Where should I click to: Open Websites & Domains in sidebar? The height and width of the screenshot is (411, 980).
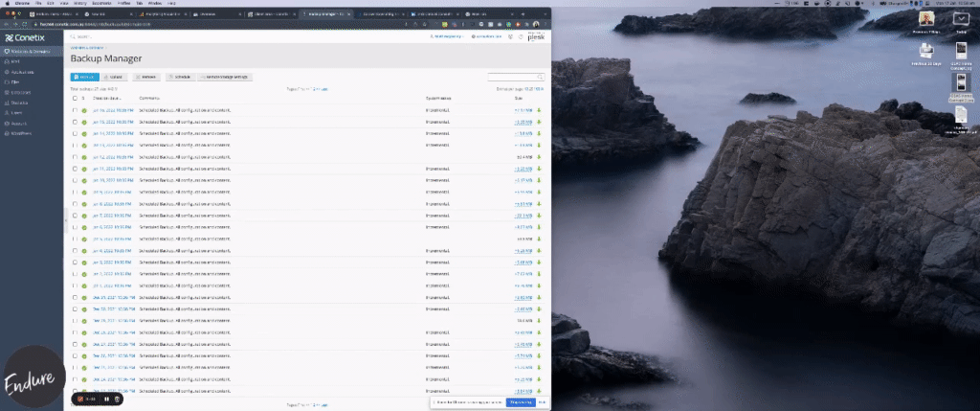click(x=32, y=51)
